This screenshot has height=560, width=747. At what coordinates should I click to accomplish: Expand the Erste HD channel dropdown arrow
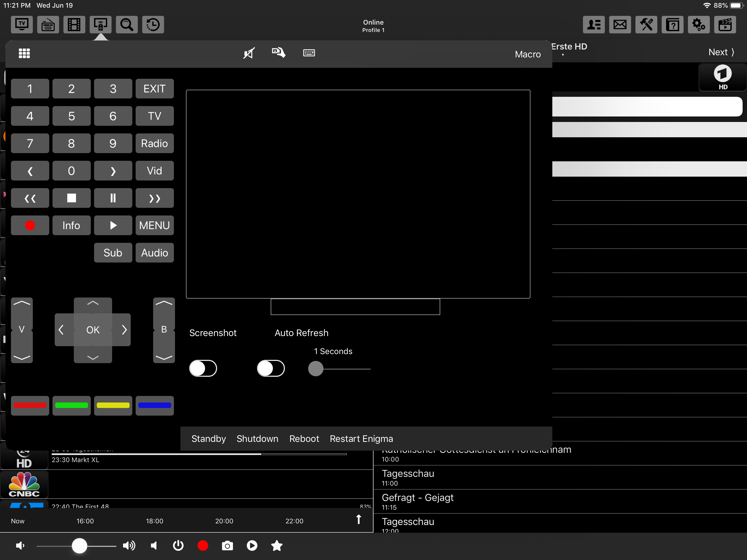tap(563, 55)
